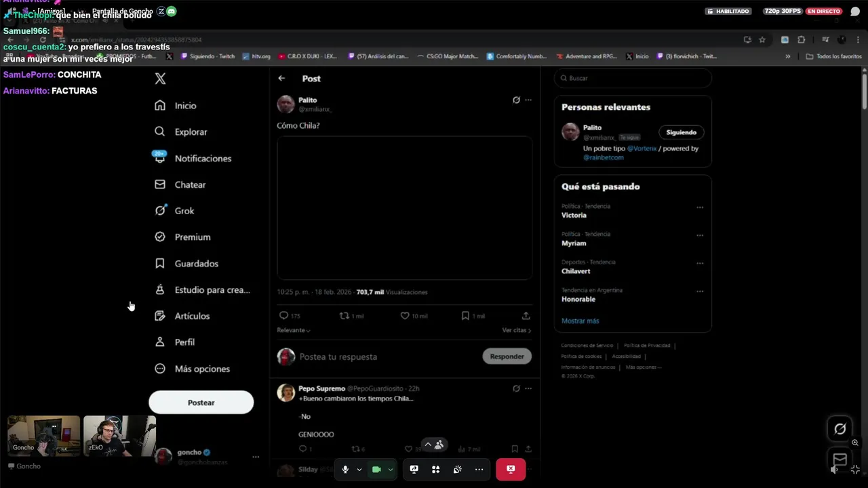
Task: Click the Grok icon on Palito's post
Action: pos(516,100)
